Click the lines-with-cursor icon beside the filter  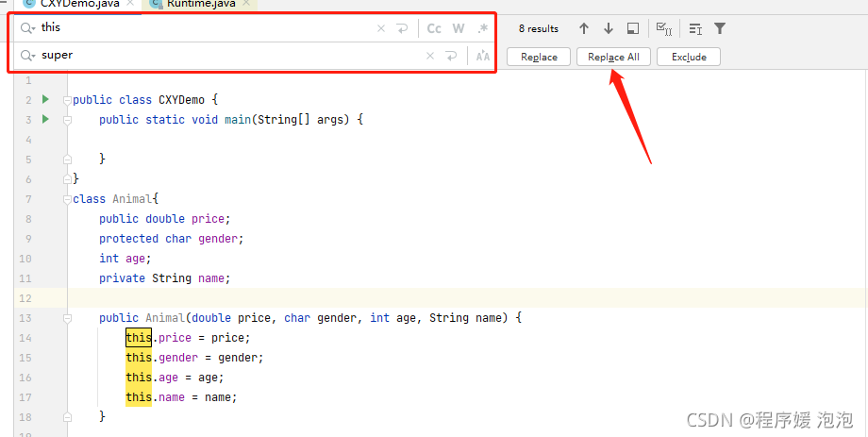pyautogui.click(x=695, y=29)
